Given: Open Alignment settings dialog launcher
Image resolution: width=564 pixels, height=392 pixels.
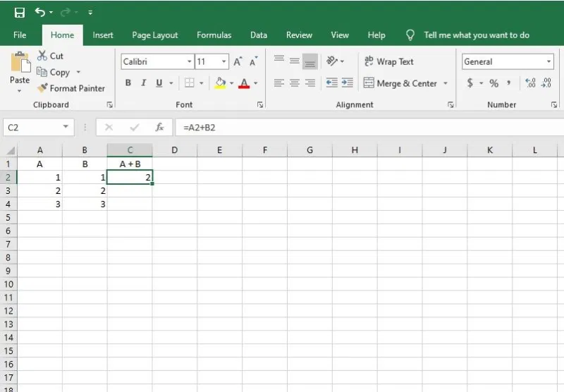Looking at the screenshot, I should 450,104.
